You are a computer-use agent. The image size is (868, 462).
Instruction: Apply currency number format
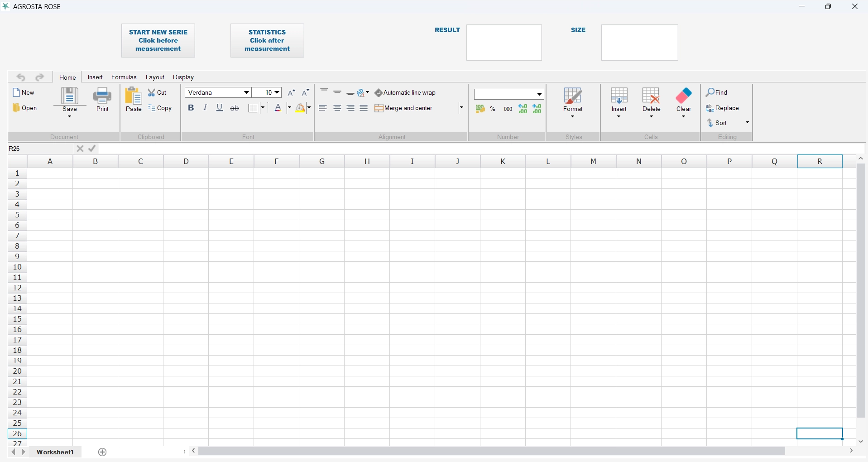pos(480,109)
